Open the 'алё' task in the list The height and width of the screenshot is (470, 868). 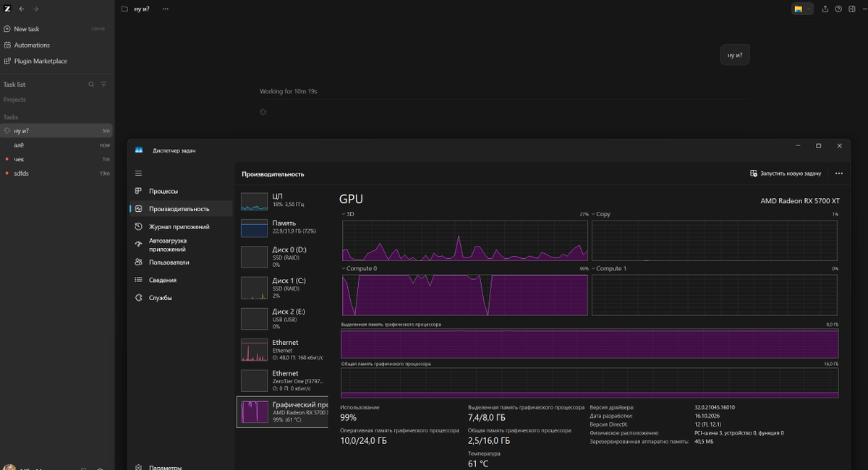coord(56,145)
